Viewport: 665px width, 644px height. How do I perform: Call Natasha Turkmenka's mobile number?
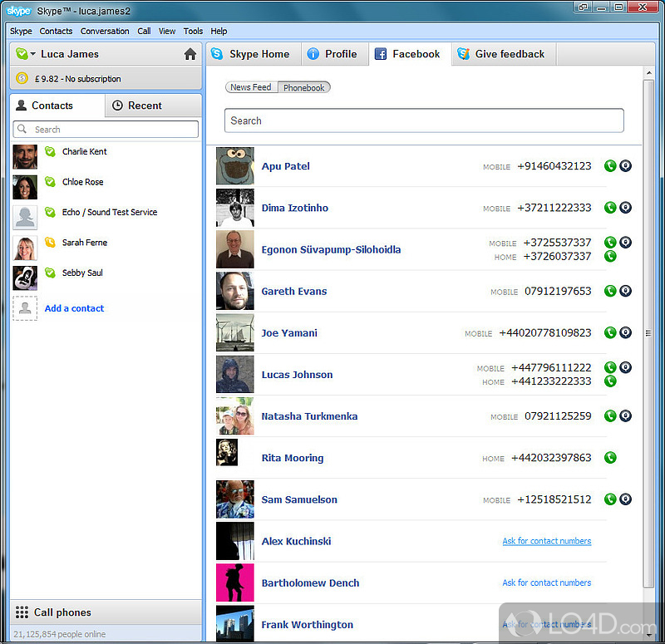pyautogui.click(x=610, y=416)
